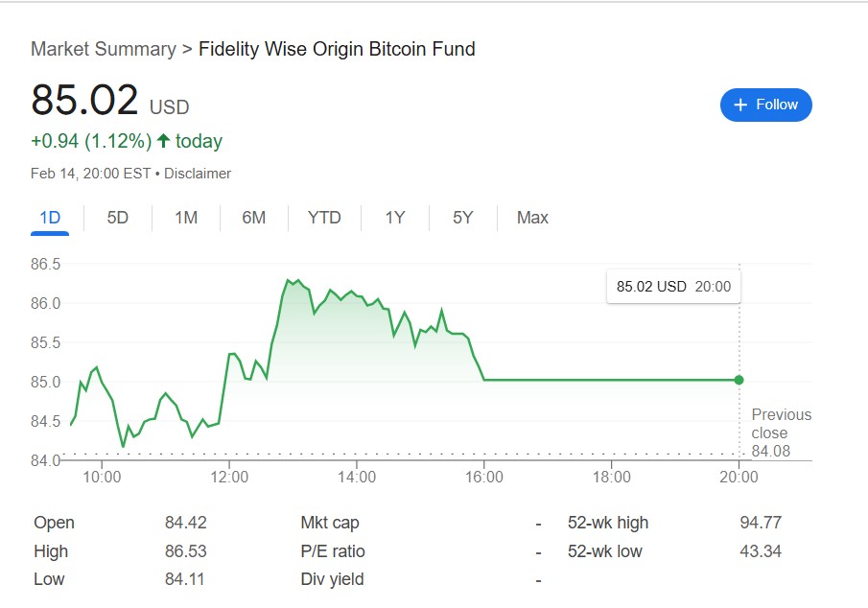The image size is (868, 608).
Task: Switch to the 5D tab
Action: click(x=118, y=218)
